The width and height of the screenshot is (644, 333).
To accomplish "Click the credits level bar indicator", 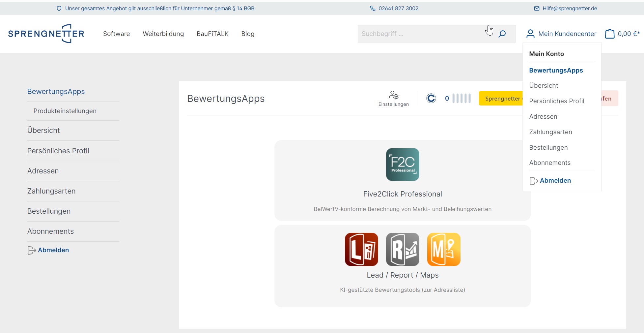I will [462, 98].
